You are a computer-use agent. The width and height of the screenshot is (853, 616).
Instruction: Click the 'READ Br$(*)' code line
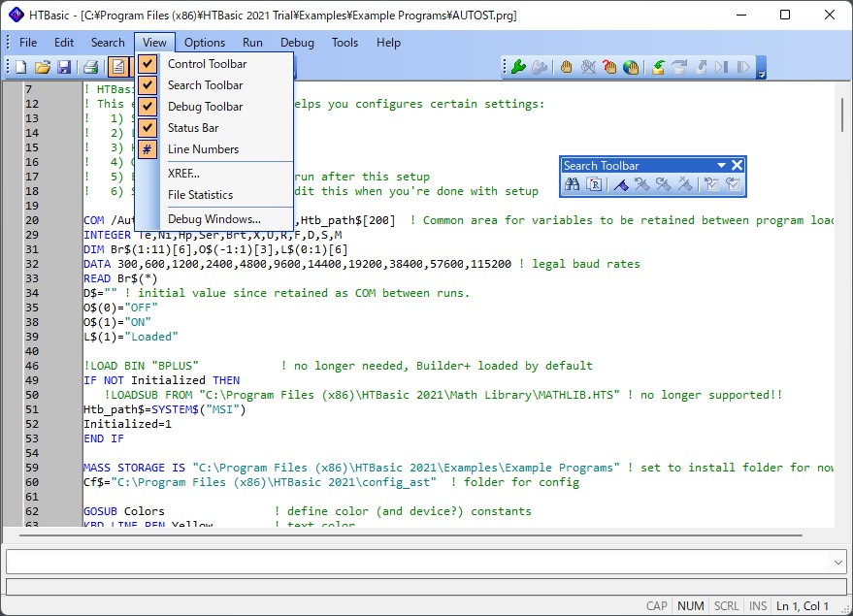coord(120,278)
